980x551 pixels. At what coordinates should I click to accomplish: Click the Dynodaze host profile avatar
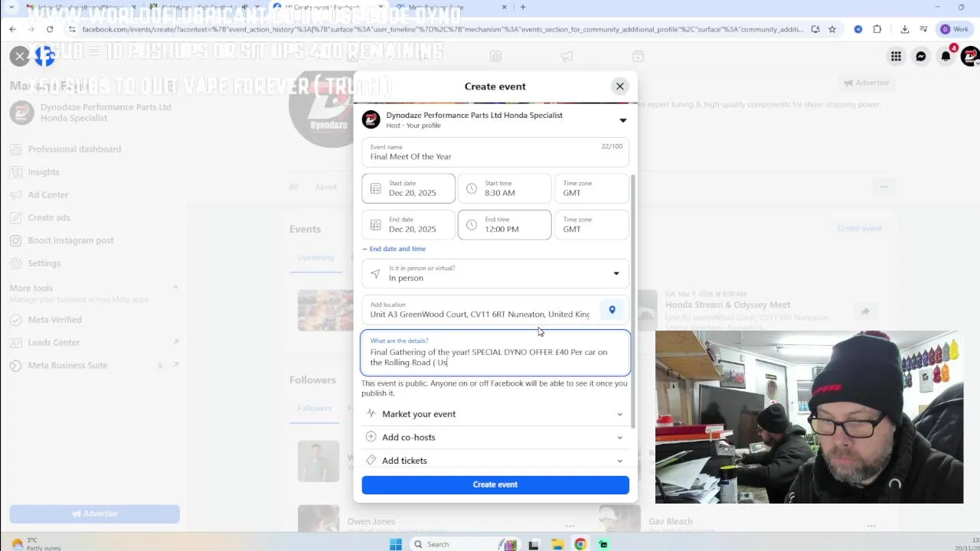371,119
